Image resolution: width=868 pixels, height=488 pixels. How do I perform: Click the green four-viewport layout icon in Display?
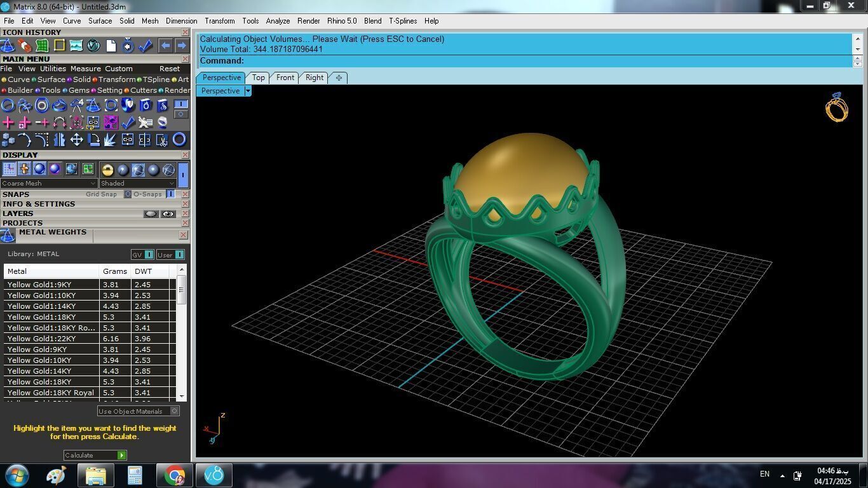pos(88,169)
